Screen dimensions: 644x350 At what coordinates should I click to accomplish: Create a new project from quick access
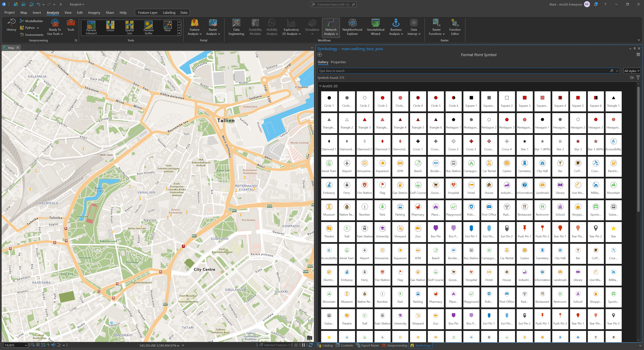pyautogui.click(x=15, y=4)
